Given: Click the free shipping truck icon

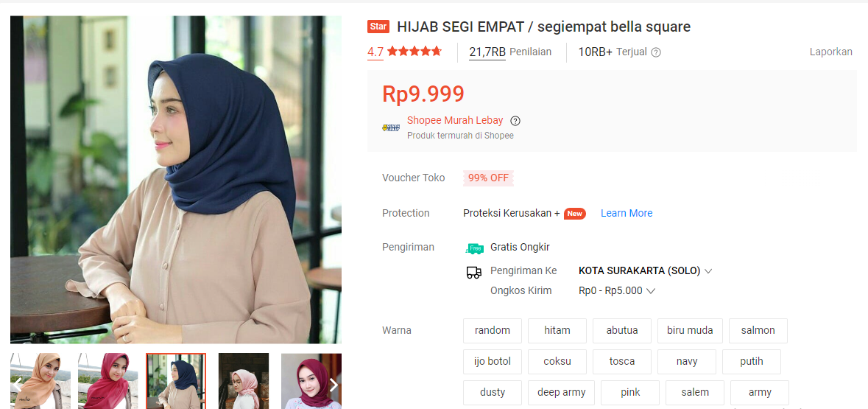Looking at the screenshot, I should [474, 248].
